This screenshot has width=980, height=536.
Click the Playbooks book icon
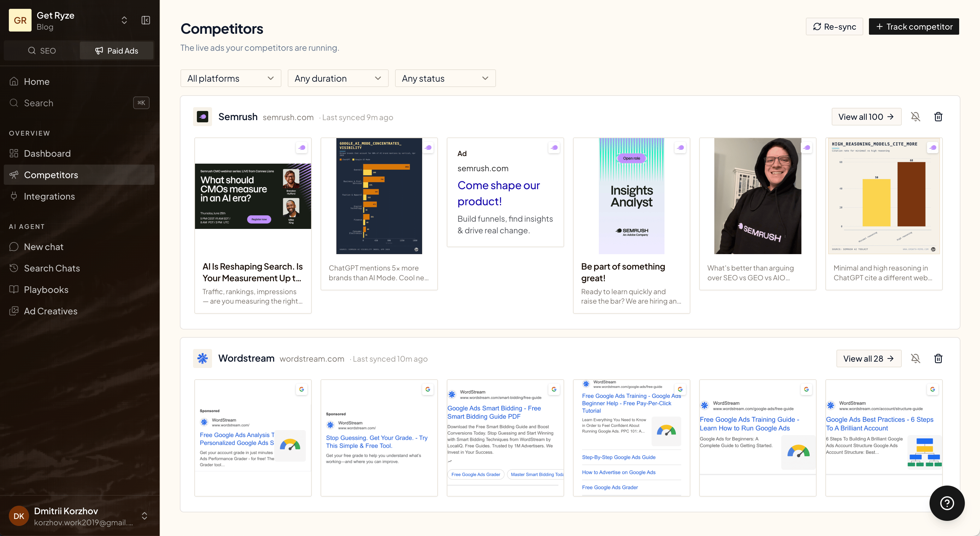click(14, 290)
